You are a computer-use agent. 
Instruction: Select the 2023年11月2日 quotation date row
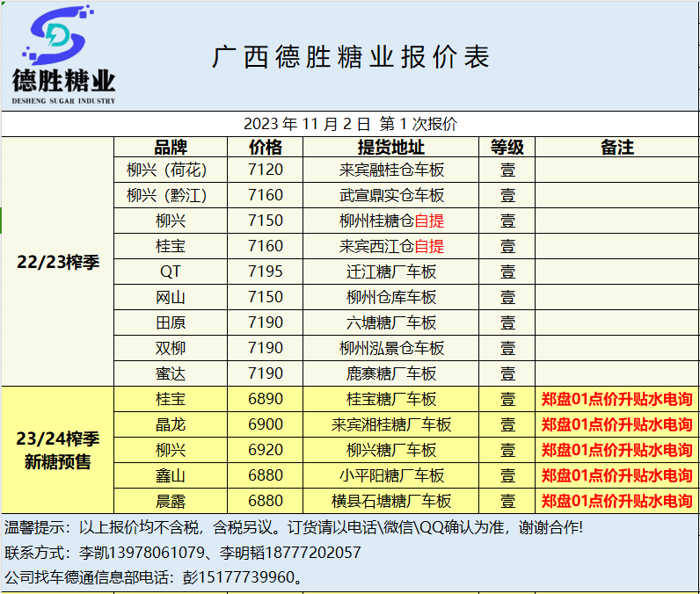pyautogui.click(x=350, y=124)
